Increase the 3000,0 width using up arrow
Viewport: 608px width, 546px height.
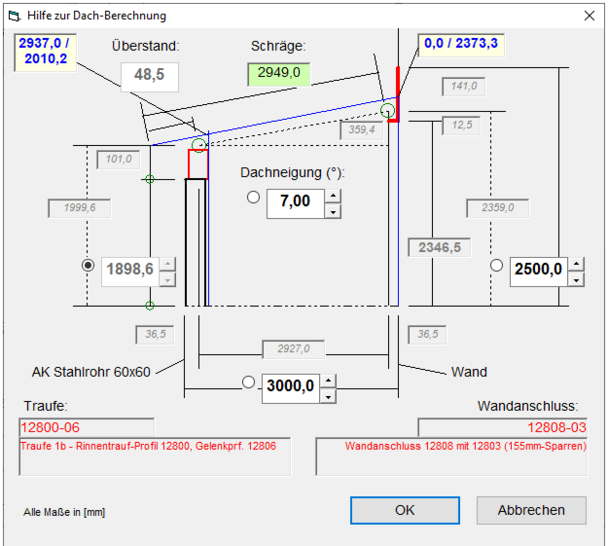coord(329,380)
